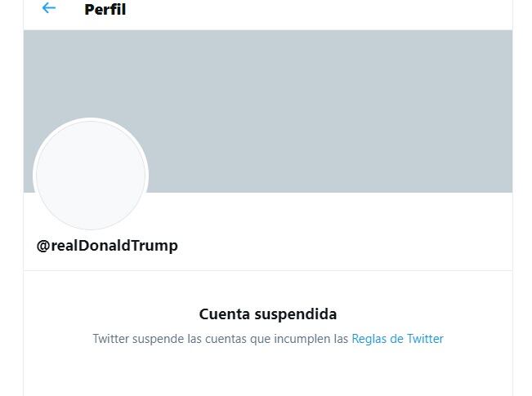532x396 pixels.
Task: Follow the Reglas de Twitter hyperlink
Action: click(x=397, y=339)
